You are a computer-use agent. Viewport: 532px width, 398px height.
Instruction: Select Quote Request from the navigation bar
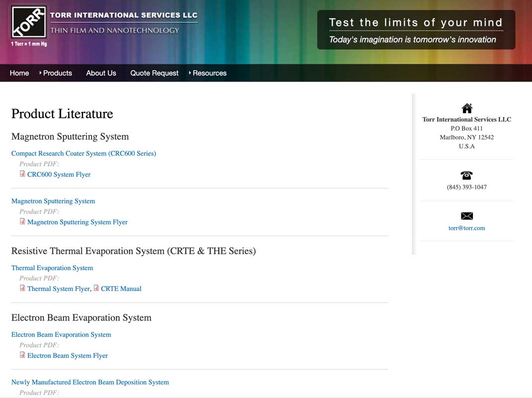pyautogui.click(x=154, y=73)
